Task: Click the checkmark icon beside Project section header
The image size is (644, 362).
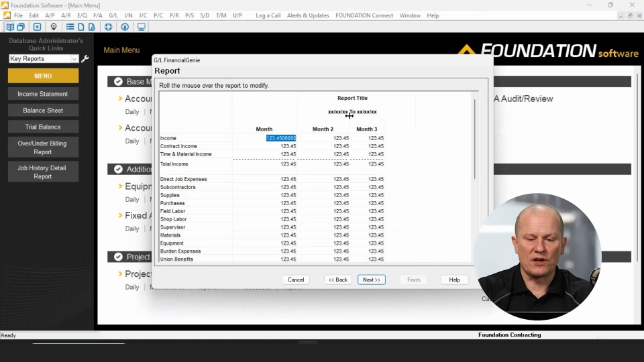Action: click(118, 257)
